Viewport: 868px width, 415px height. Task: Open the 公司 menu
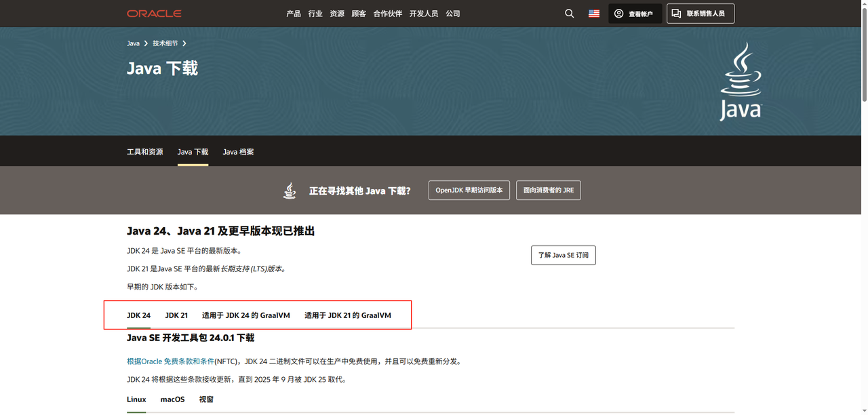click(x=453, y=14)
